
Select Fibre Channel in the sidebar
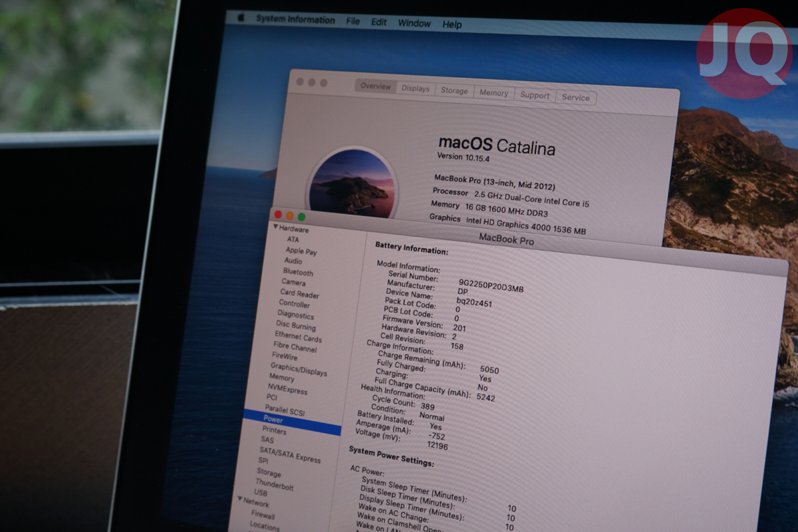tap(295, 347)
